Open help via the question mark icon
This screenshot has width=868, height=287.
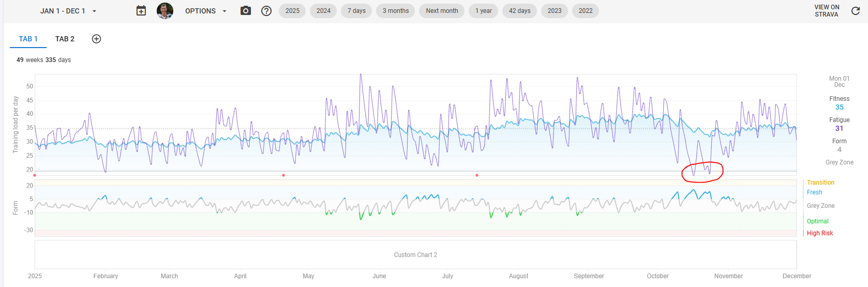click(x=266, y=11)
